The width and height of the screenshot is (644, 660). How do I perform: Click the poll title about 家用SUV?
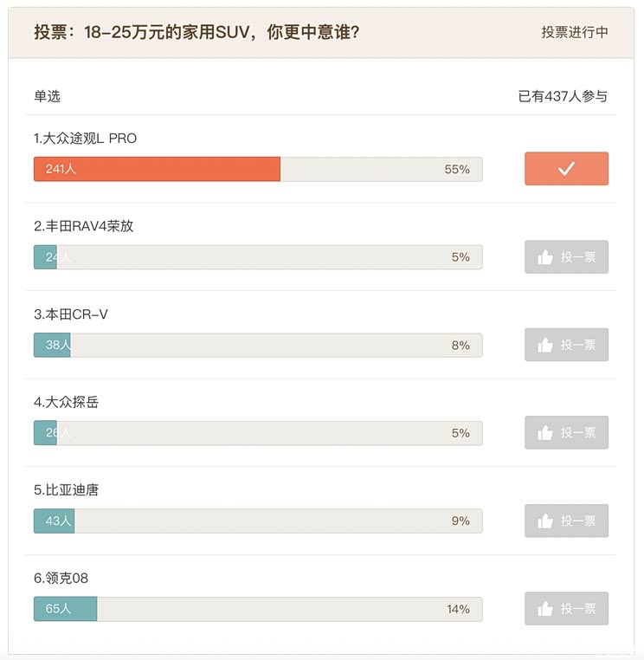(x=196, y=32)
